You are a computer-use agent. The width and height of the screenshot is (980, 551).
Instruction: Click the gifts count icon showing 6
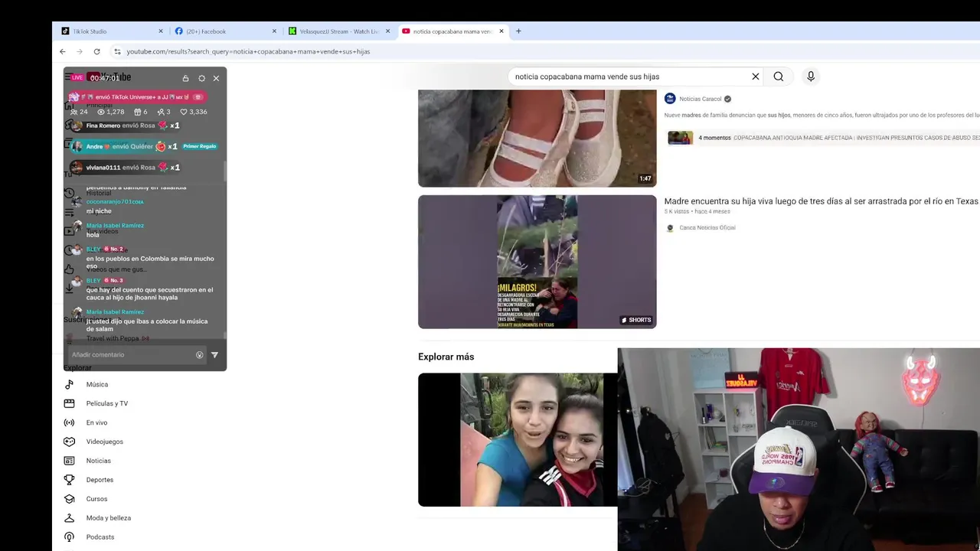pyautogui.click(x=141, y=112)
